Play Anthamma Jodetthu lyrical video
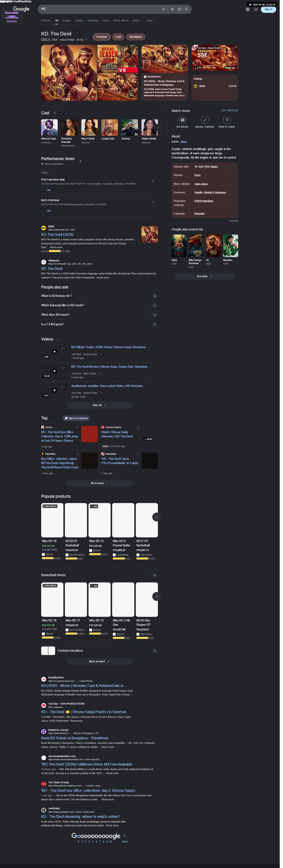 click(54, 390)
